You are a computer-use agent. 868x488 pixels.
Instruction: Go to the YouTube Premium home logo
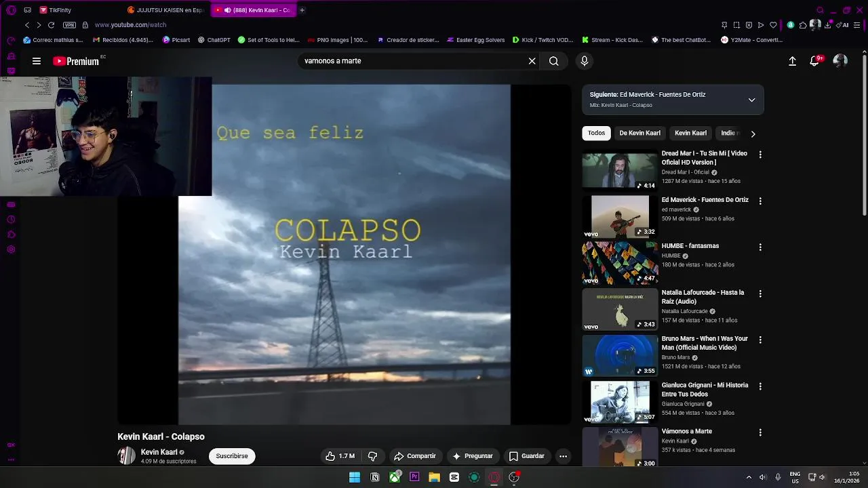(76, 61)
